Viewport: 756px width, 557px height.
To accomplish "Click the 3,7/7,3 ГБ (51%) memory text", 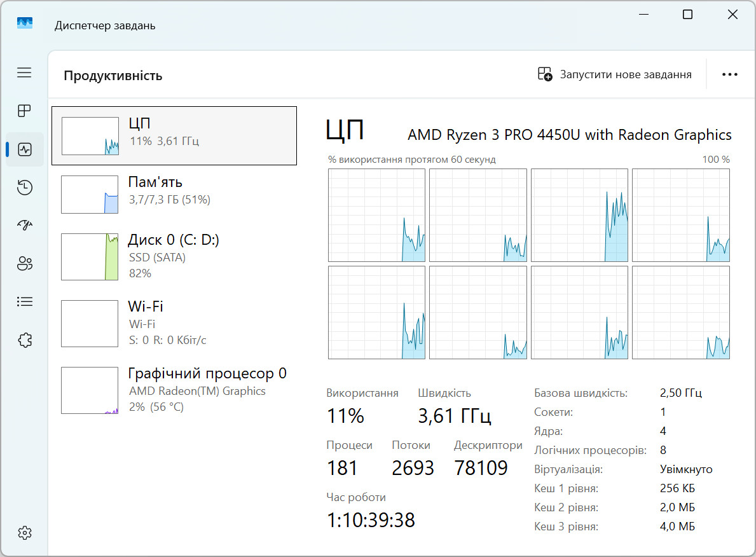I will point(170,200).
